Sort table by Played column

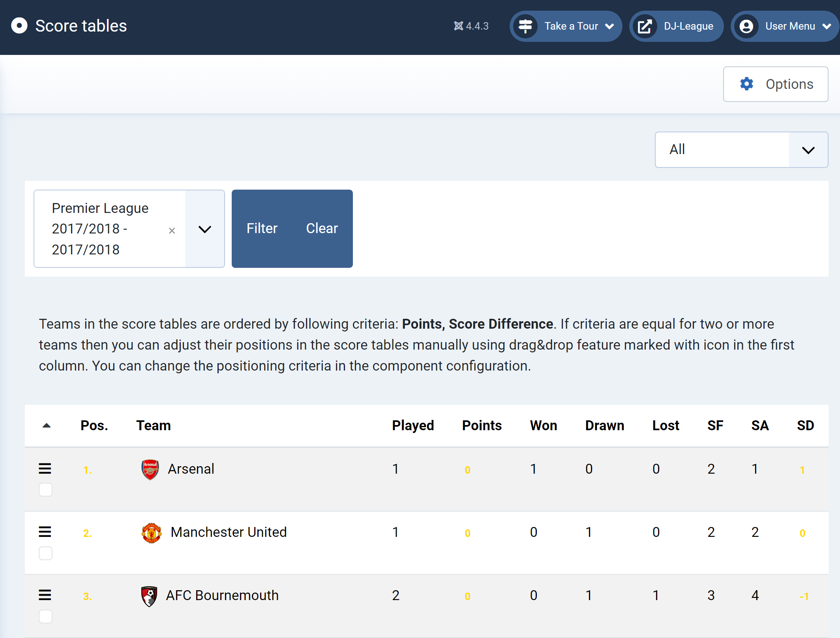pos(413,425)
